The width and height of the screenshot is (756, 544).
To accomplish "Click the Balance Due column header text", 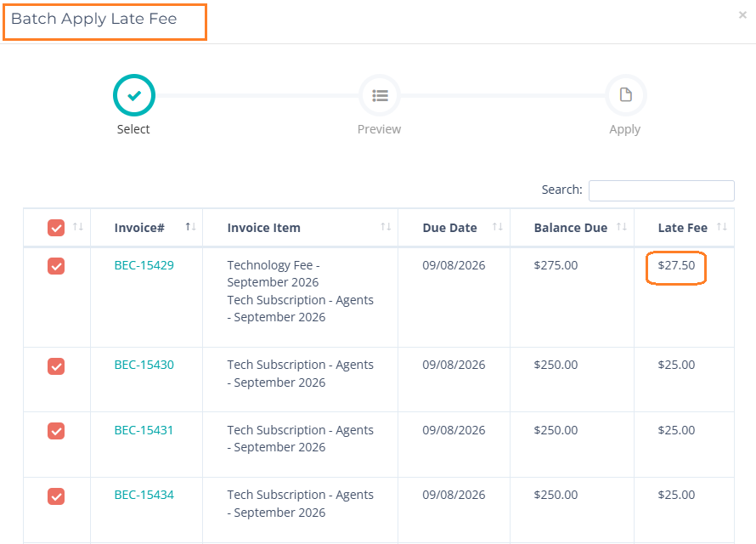I will point(571,228).
